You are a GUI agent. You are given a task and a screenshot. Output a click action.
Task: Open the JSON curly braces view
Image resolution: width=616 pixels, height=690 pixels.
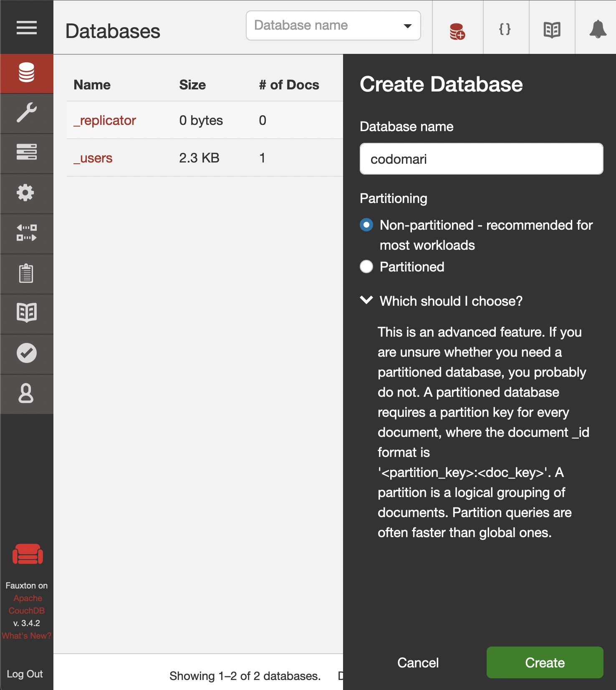505,29
